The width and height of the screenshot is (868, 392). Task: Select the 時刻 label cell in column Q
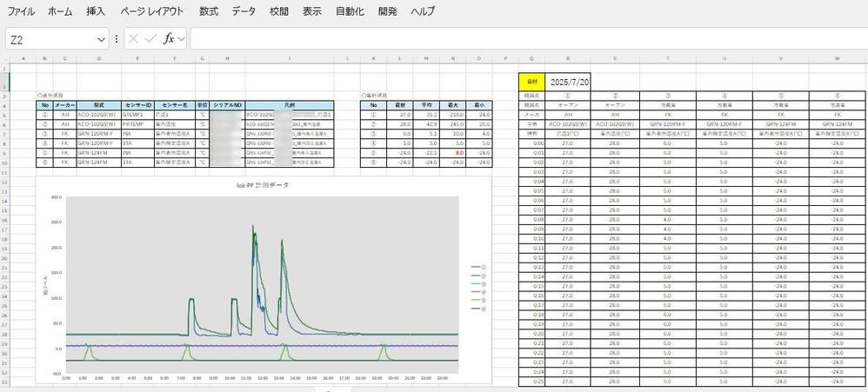click(x=532, y=134)
